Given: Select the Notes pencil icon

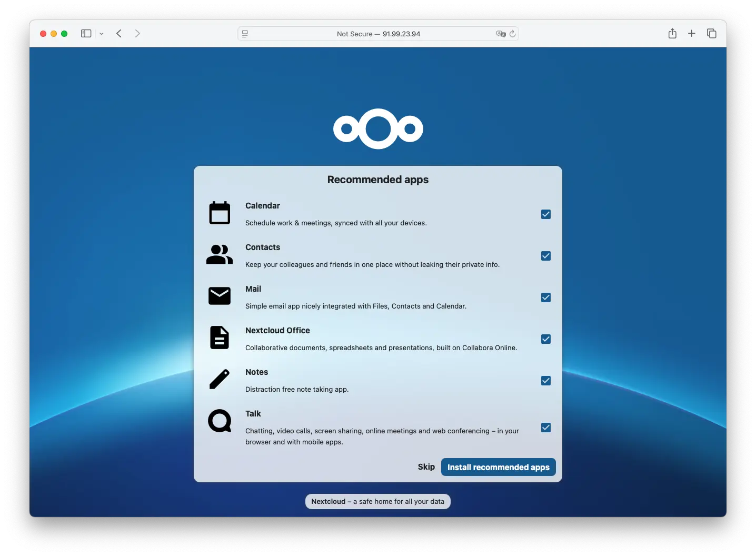Looking at the screenshot, I should tap(220, 379).
